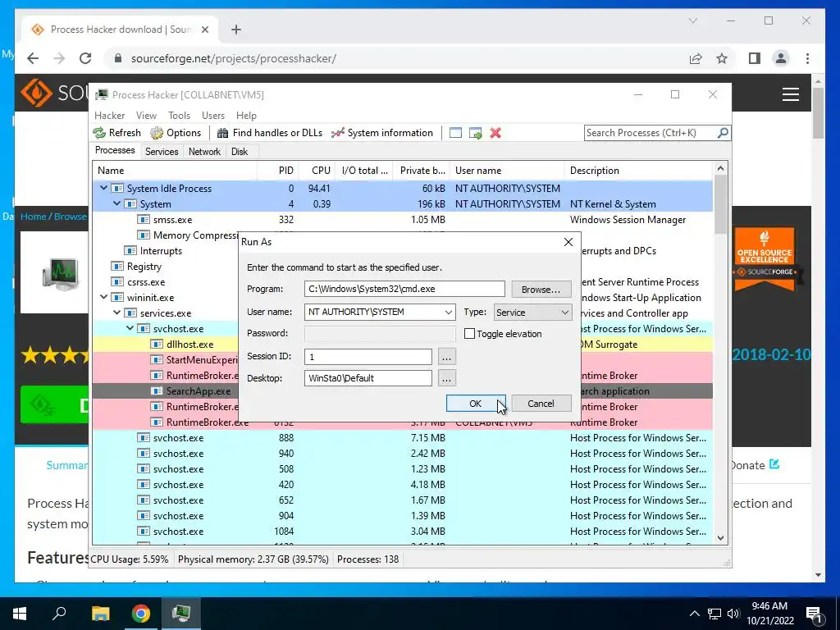Screen dimensions: 840x630
Task: Click the find window and thread icon
Action: pos(475,133)
